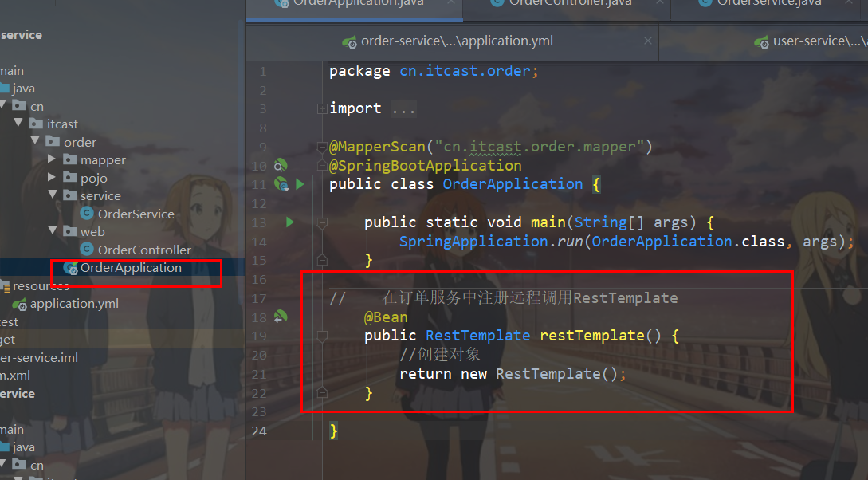Collapse the web package folder
868x480 pixels.
pos(52,230)
